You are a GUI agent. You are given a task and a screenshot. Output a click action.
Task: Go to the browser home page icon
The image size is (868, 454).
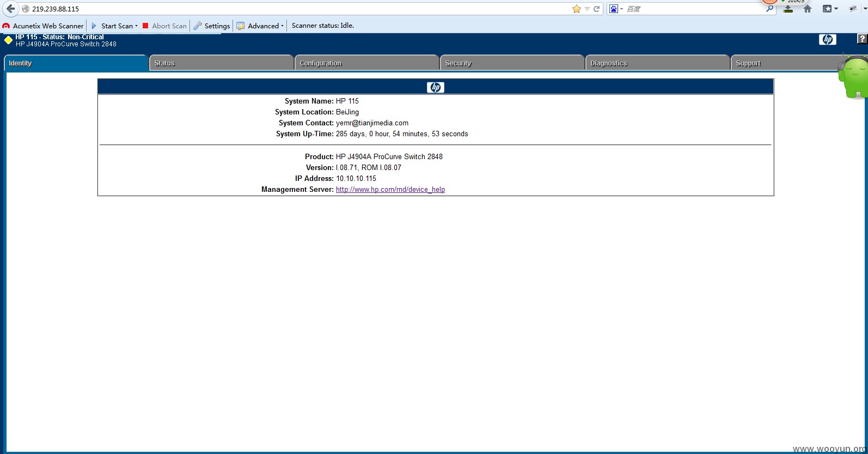808,9
